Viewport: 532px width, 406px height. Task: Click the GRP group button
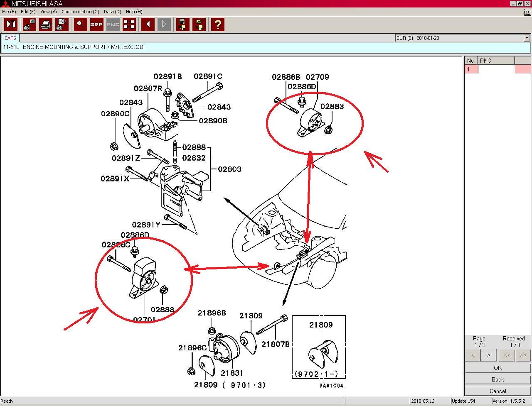coord(96,24)
